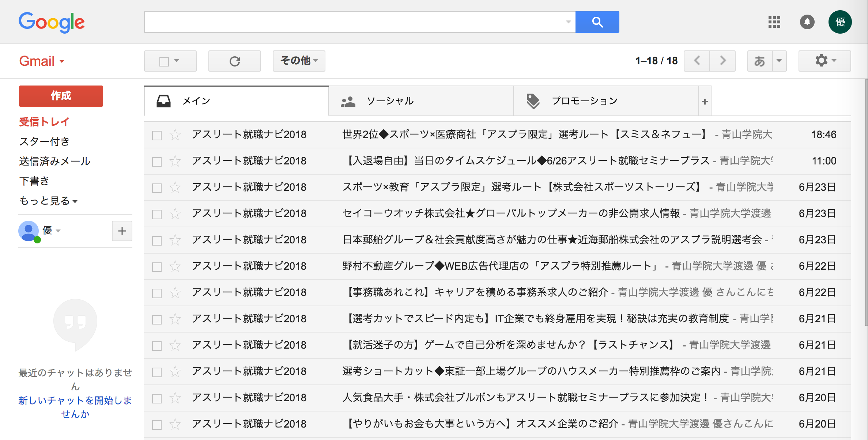
Task: Switch to the ソーシャル tab
Action: [x=421, y=101]
